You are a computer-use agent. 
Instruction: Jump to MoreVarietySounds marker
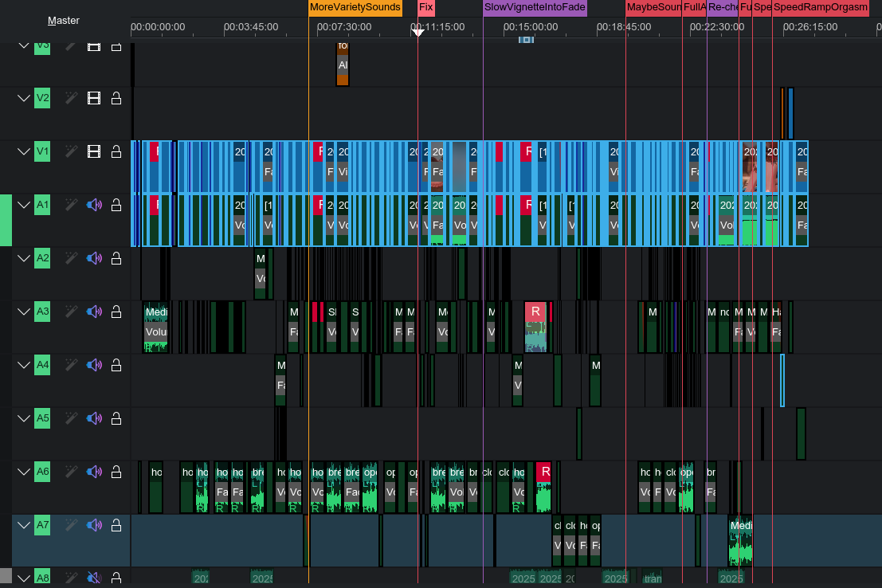pos(355,7)
